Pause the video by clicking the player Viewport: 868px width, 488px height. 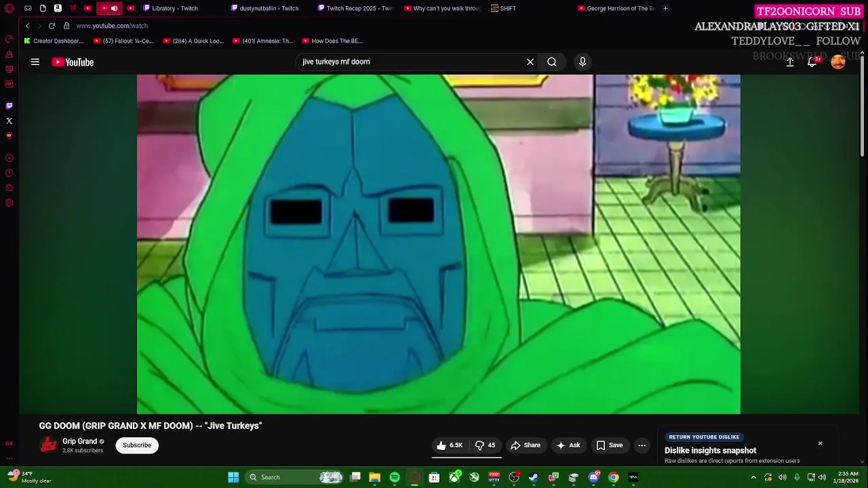(x=439, y=244)
